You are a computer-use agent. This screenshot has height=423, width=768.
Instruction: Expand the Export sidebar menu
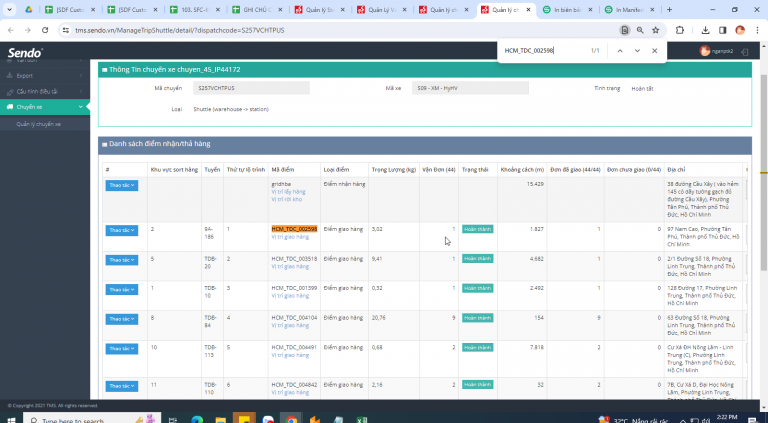click(45, 75)
